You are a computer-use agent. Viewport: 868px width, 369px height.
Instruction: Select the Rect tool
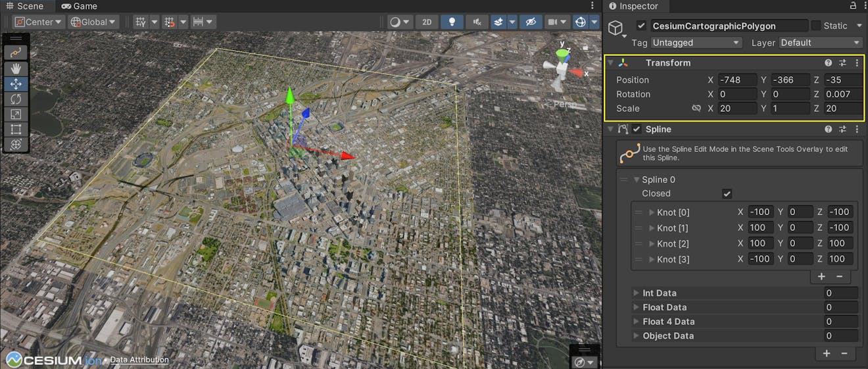[15, 129]
